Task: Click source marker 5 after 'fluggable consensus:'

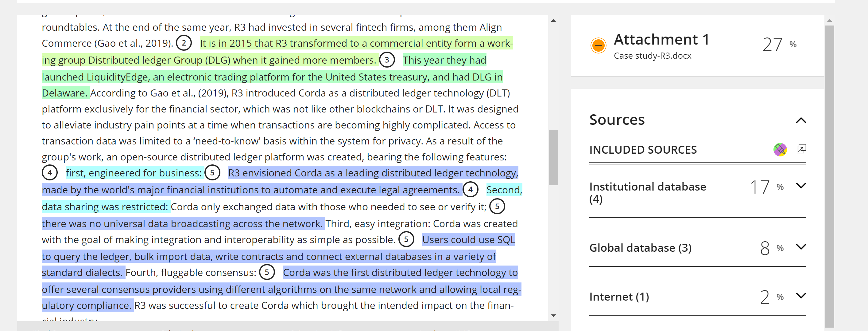Action: click(x=267, y=272)
